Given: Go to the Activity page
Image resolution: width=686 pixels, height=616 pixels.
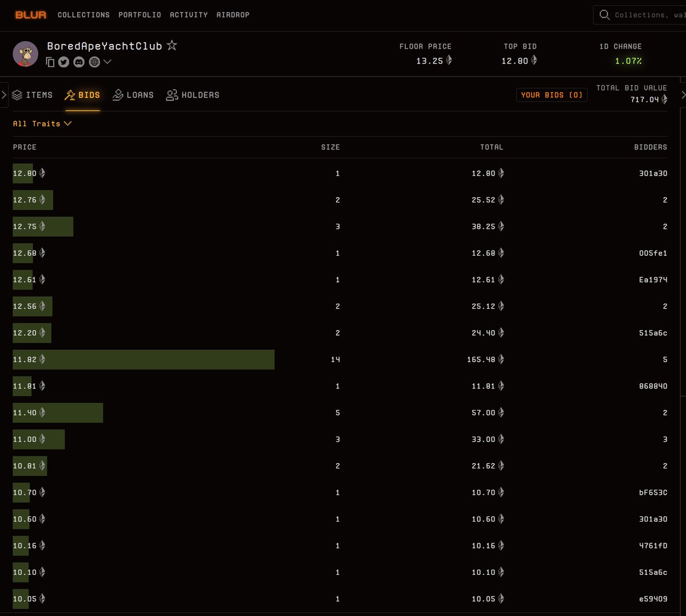Looking at the screenshot, I should 189,15.
